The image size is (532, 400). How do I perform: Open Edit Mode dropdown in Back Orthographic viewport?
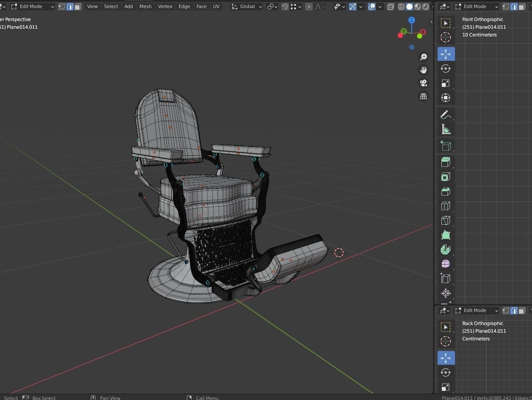click(476, 310)
